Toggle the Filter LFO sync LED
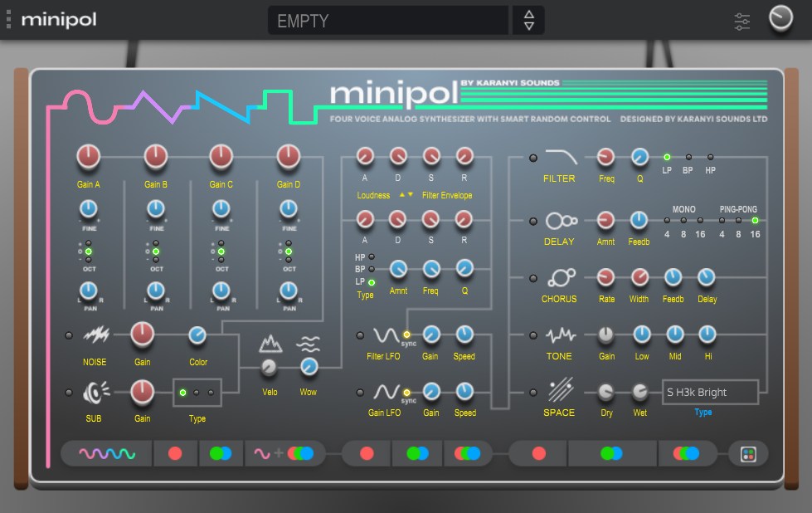This screenshot has height=513, width=812. (406, 335)
